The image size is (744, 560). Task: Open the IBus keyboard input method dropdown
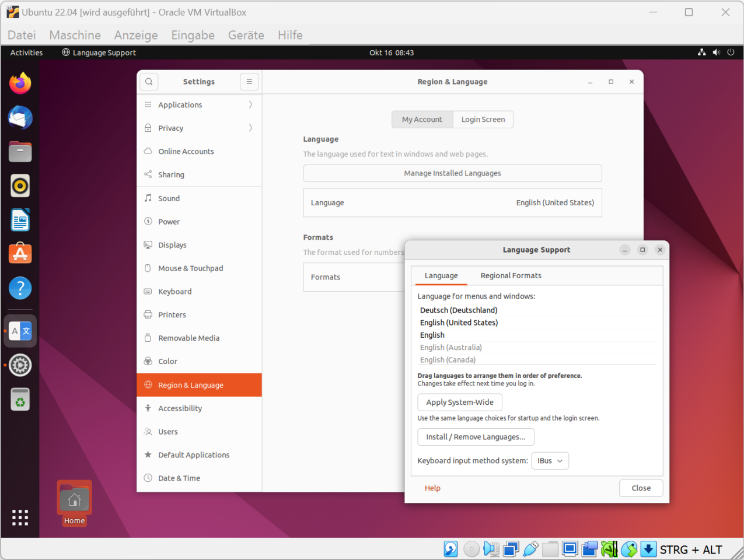pos(549,460)
